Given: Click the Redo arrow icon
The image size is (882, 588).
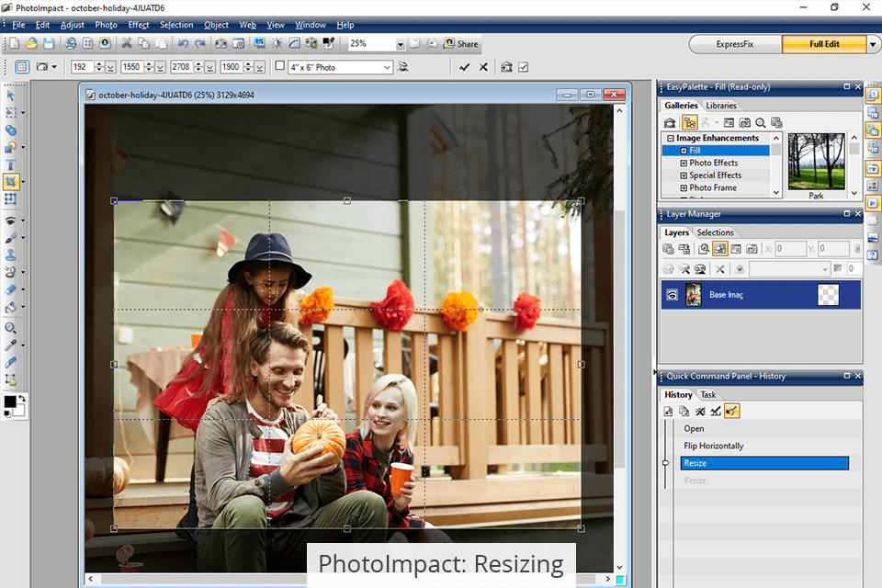Looking at the screenshot, I should [200, 43].
